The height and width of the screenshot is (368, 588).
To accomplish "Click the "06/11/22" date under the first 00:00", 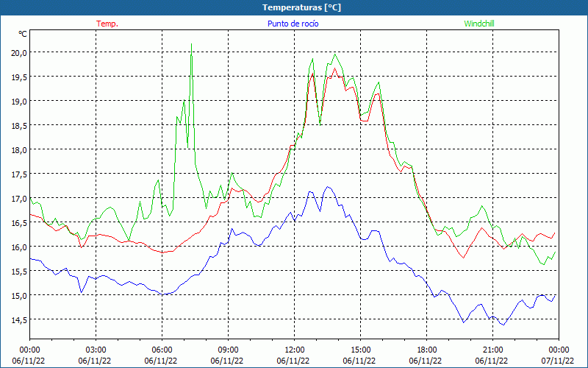I will (x=29, y=361).
